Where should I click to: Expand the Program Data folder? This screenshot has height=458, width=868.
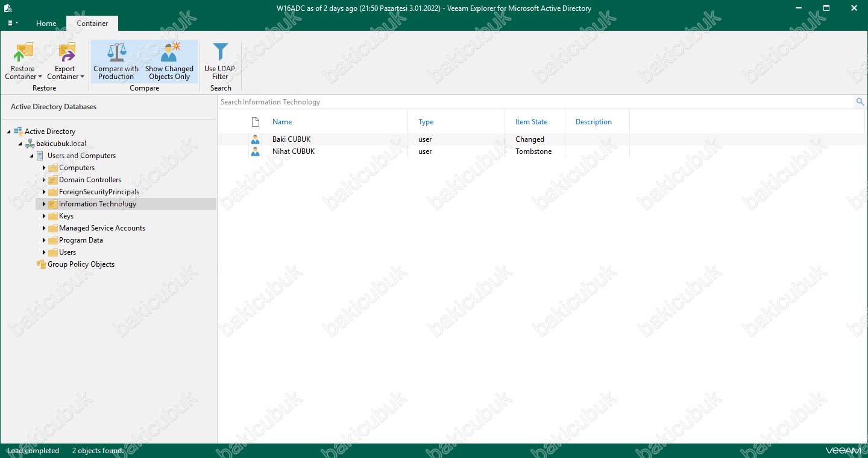[x=44, y=240]
